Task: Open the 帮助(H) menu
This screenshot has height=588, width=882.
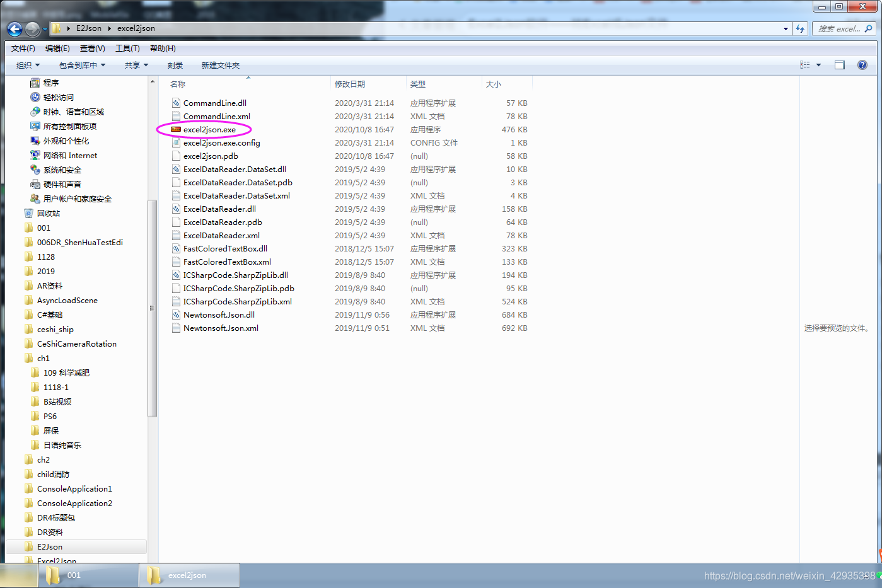Action: pyautogui.click(x=163, y=49)
